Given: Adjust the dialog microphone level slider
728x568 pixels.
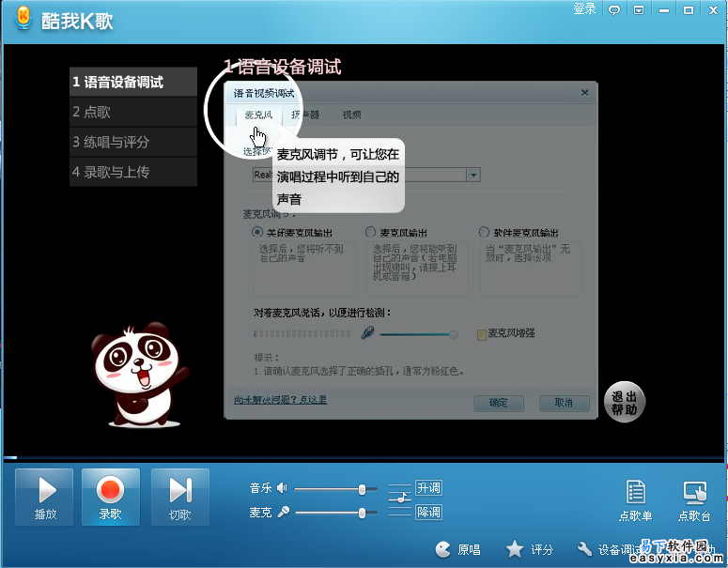Looking at the screenshot, I should 419,334.
